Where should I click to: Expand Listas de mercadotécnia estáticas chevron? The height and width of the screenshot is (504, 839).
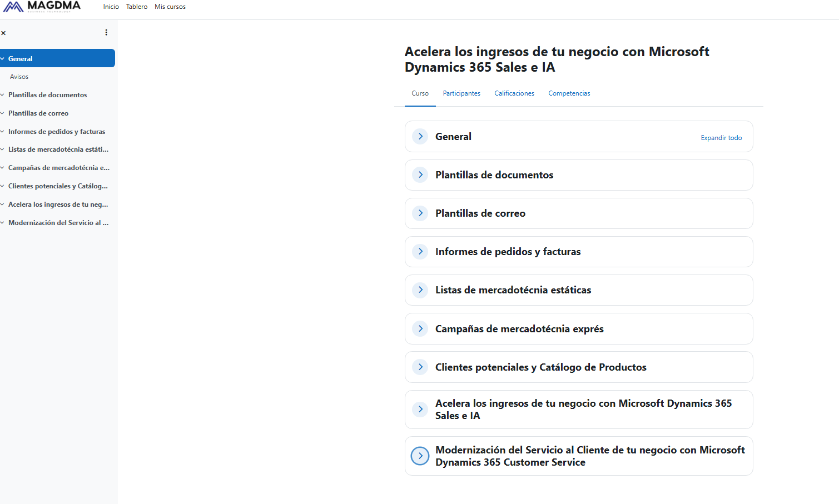click(x=420, y=290)
